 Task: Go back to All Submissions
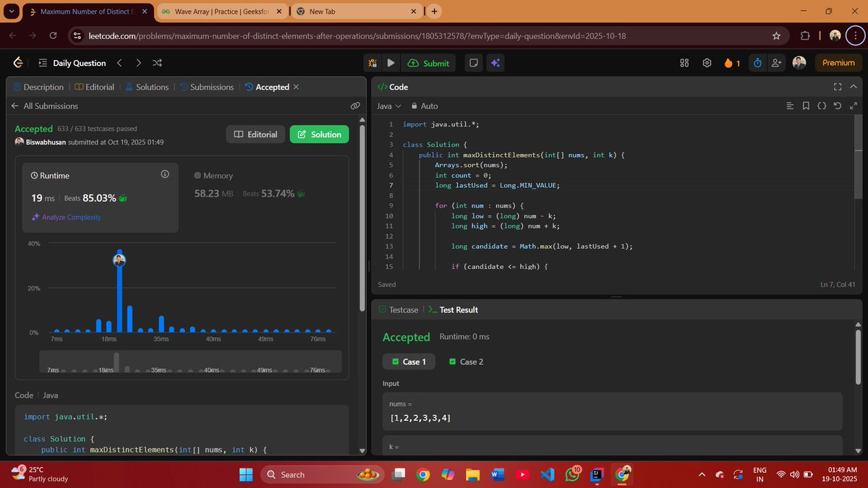point(44,106)
